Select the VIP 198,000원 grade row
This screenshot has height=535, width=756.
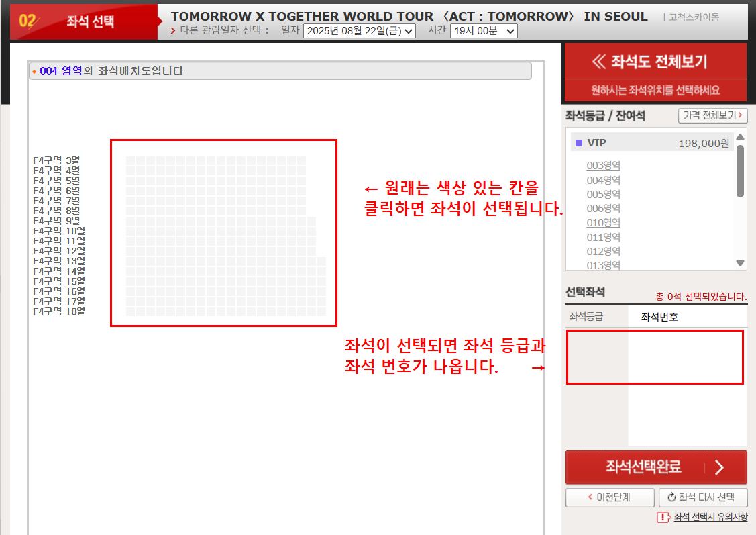652,143
